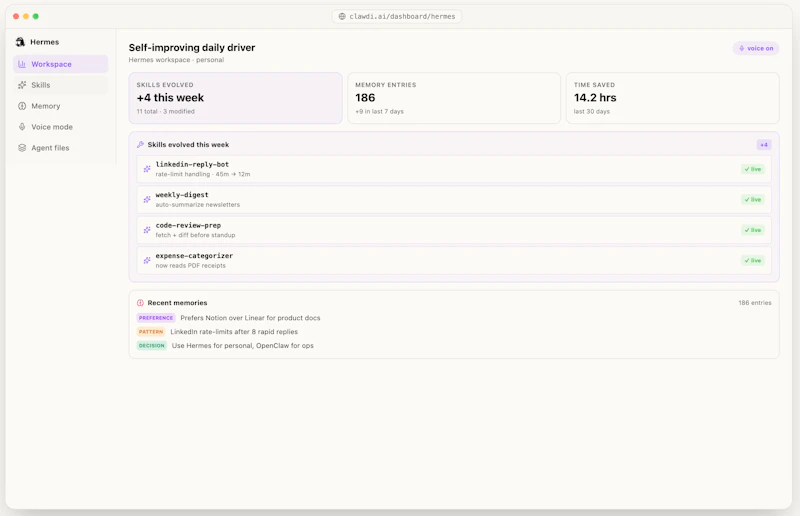The height and width of the screenshot is (516, 800).
Task: Click the Memory icon in sidebar
Action: [22, 106]
